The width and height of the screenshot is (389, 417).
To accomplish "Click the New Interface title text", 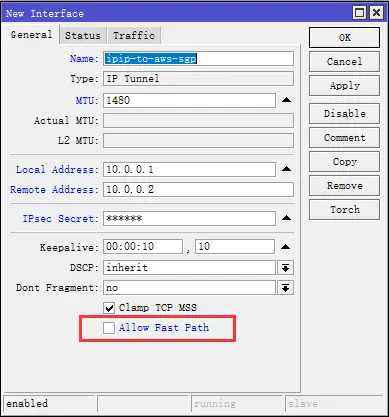I will point(45,14).
